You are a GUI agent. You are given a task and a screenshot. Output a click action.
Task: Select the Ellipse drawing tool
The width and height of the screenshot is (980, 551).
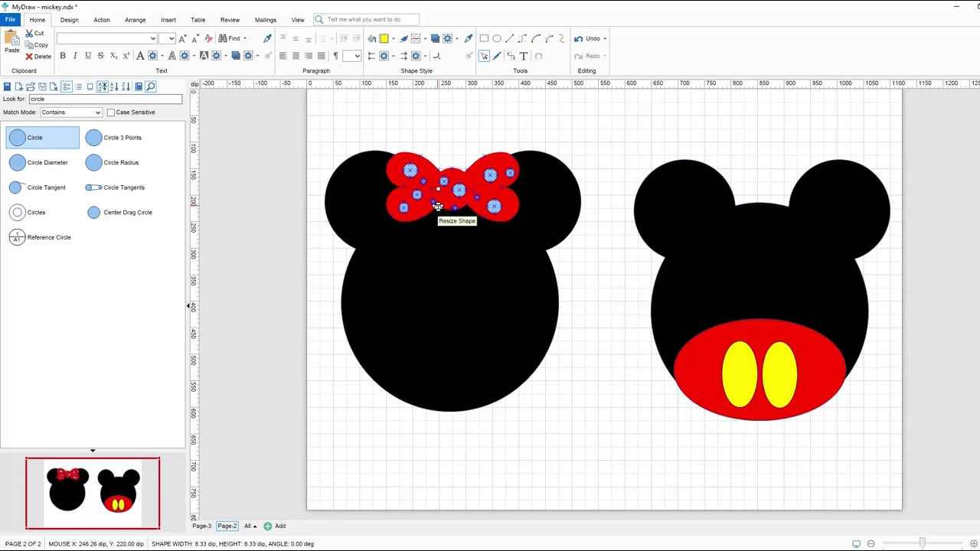pos(497,38)
